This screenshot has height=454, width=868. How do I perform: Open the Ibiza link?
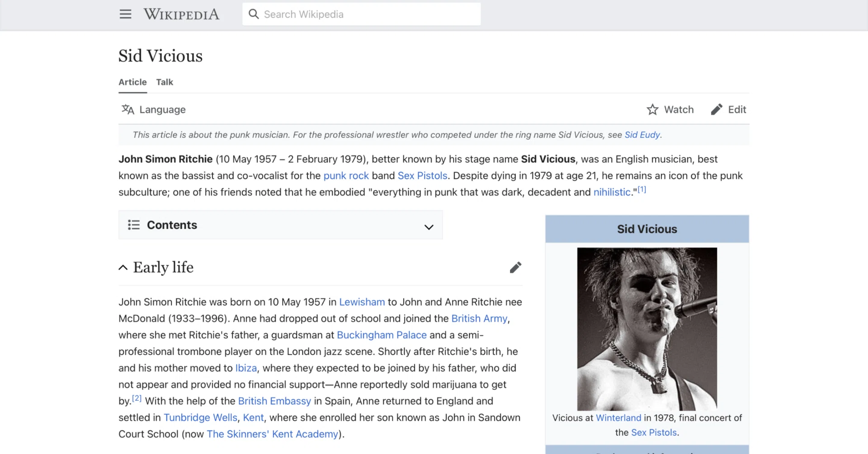tap(246, 368)
